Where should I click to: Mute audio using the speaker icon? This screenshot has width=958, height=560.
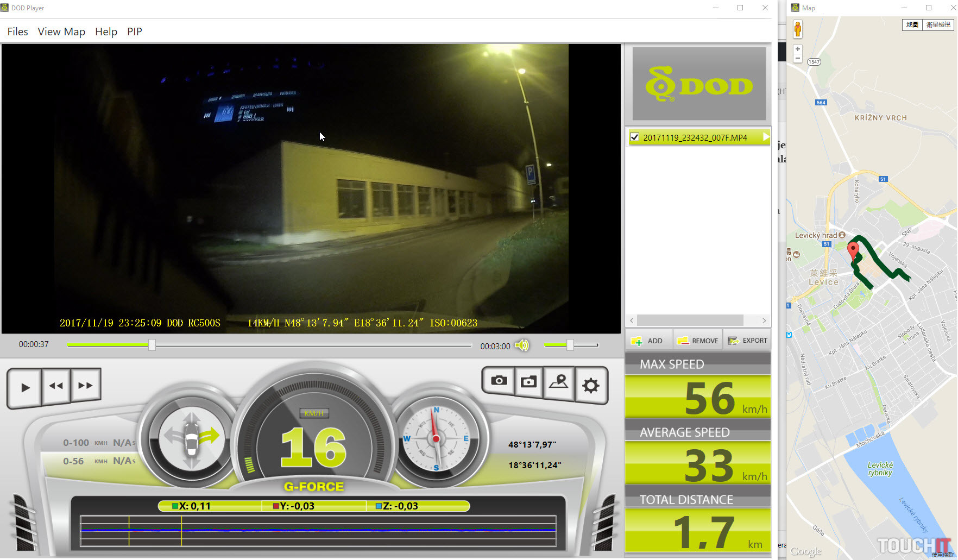click(521, 345)
